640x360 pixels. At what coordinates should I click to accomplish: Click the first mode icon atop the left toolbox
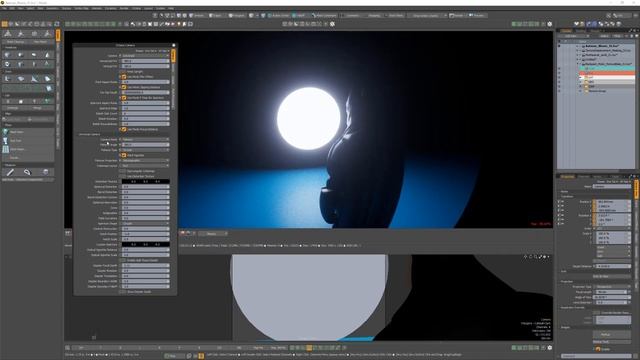[8, 34]
